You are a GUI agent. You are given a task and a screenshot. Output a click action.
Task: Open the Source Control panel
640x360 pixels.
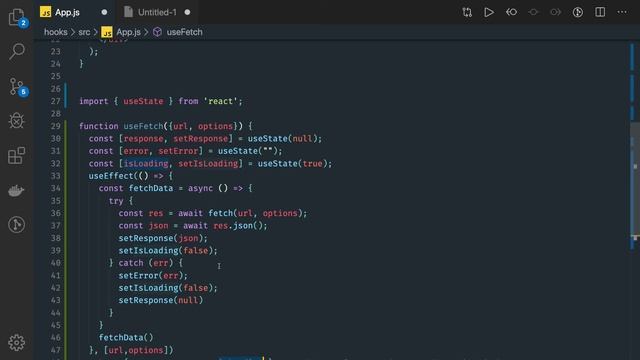pos(17,87)
